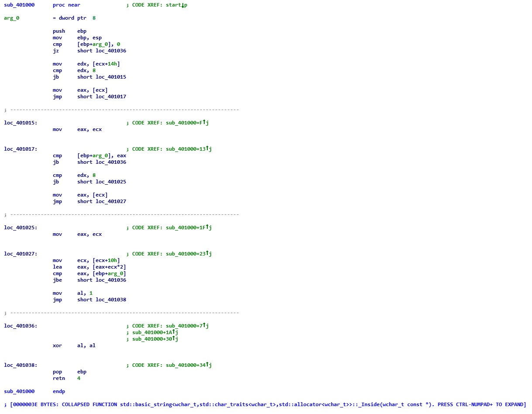Select the arg_0 dword ptr definition
Image resolution: width=532 pixels, height=414 pixels.
(11, 18)
